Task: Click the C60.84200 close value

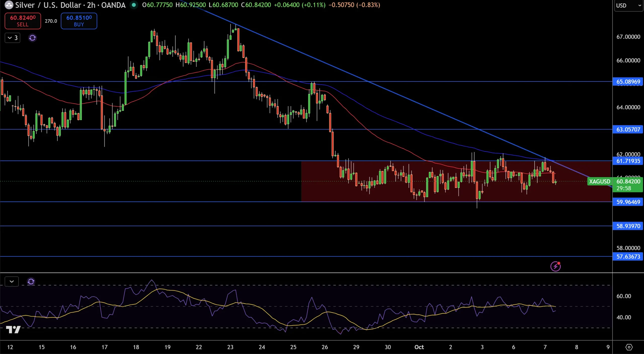Action: pyautogui.click(x=256, y=5)
